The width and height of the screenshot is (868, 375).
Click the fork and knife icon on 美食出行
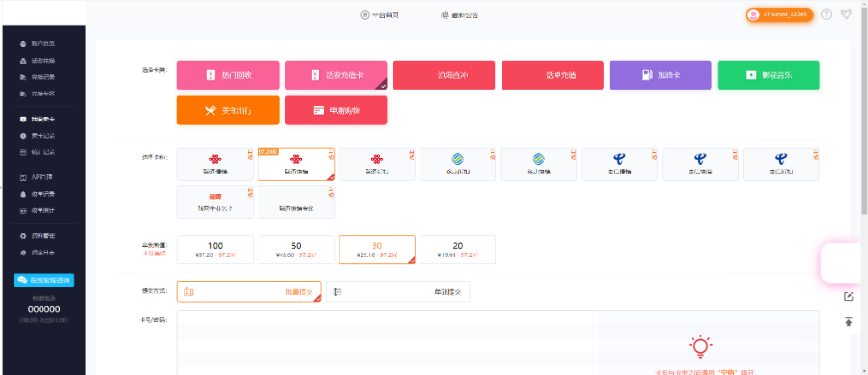pyautogui.click(x=210, y=110)
